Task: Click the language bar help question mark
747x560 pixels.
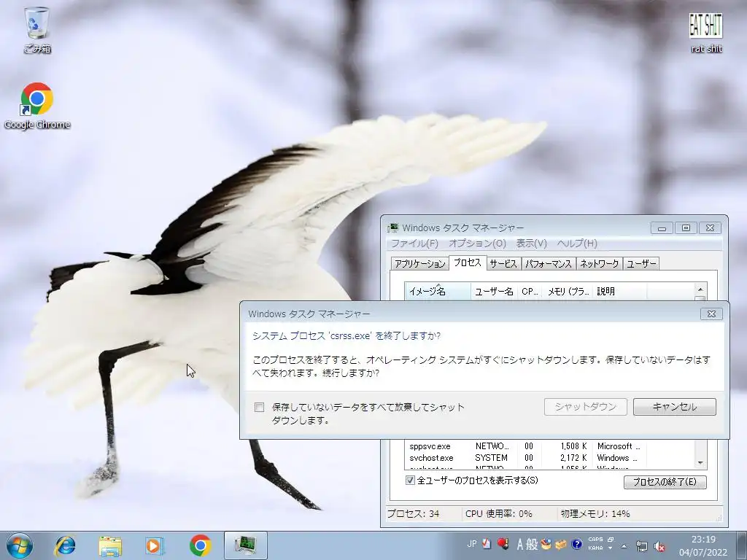Action: pyautogui.click(x=576, y=544)
